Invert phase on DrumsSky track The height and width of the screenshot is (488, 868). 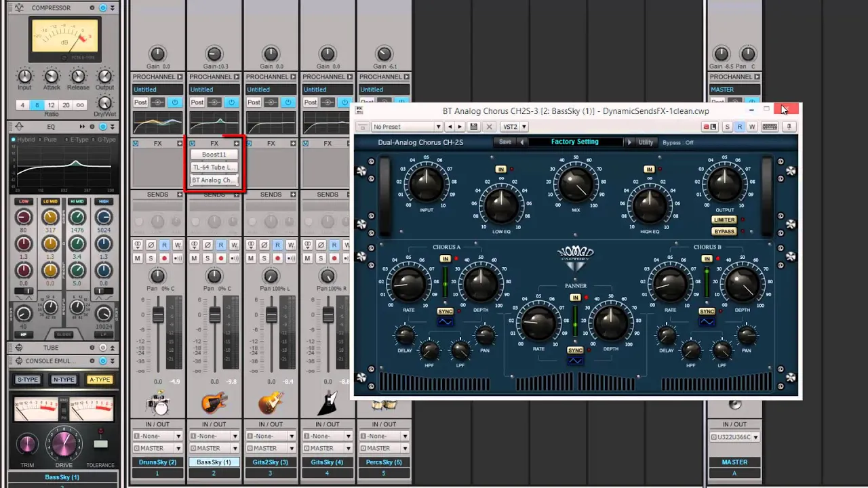pos(151,245)
